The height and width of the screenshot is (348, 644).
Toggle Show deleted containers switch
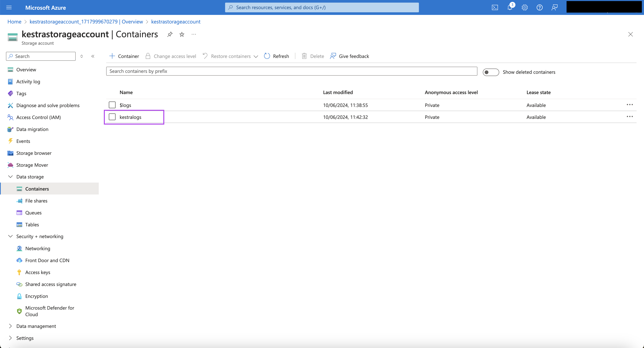[491, 72]
